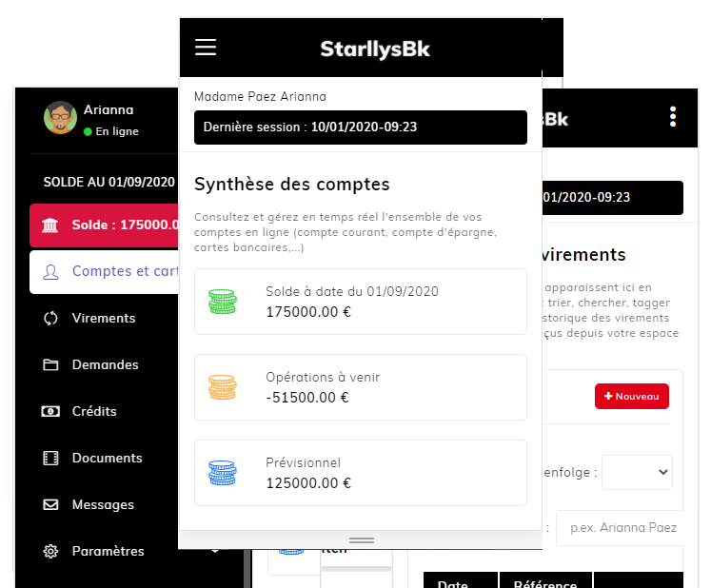Click Arianna's profile avatar

tap(60, 118)
